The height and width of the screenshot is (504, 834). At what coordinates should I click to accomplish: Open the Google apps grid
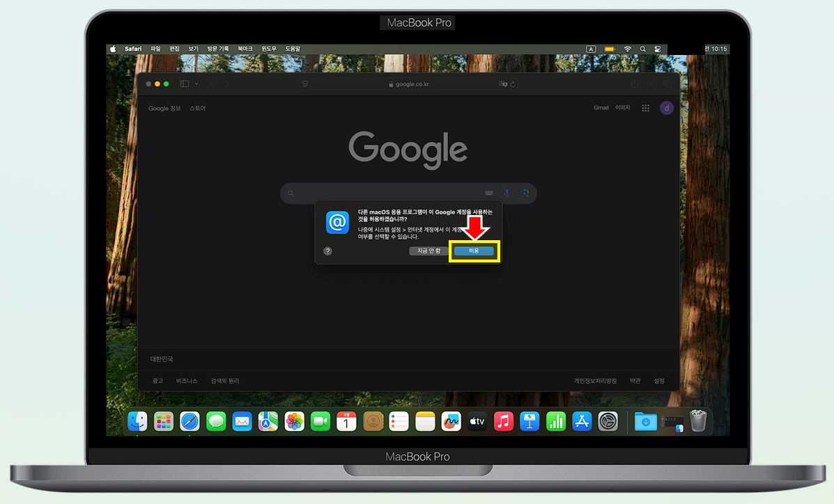(646, 108)
